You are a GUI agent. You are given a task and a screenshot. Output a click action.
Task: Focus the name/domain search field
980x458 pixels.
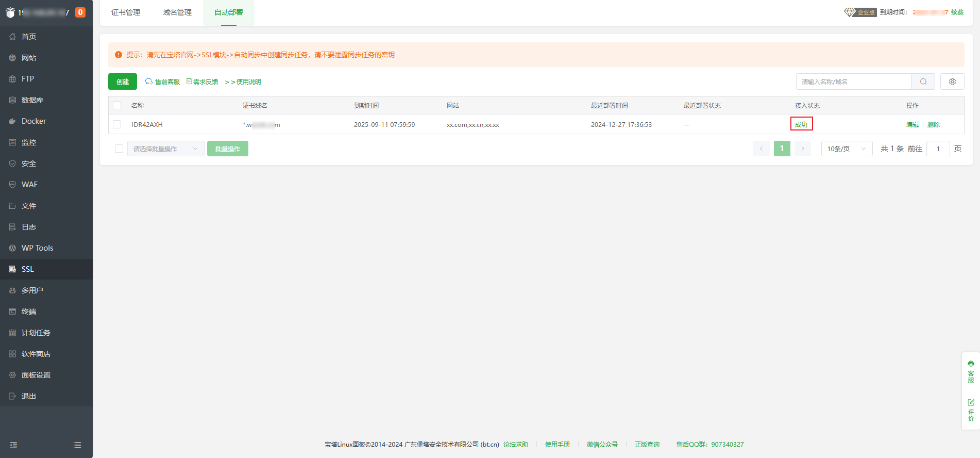click(x=853, y=81)
